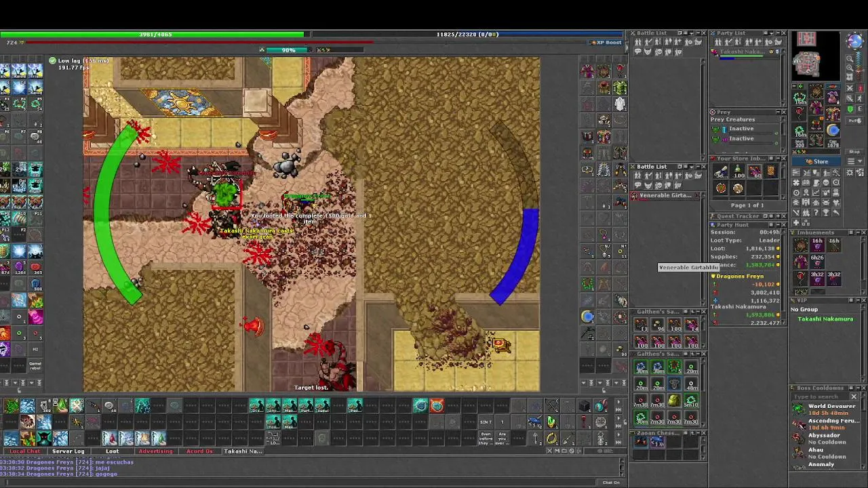Screen dimensions: 868x488
Task: Clear the Boss Cooldowns search box
Action: [854, 396]
